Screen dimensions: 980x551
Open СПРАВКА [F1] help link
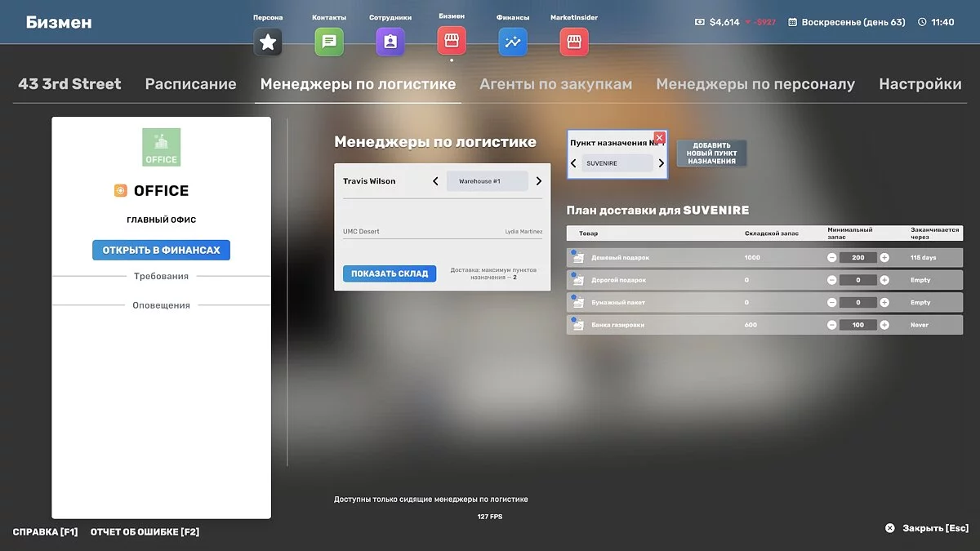coord(46,531)
